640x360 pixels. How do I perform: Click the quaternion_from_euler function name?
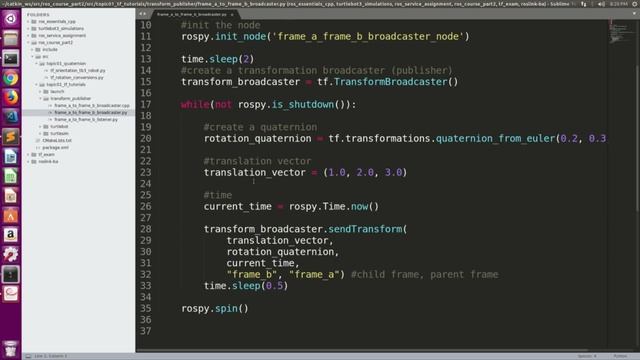tap(496, 138)
